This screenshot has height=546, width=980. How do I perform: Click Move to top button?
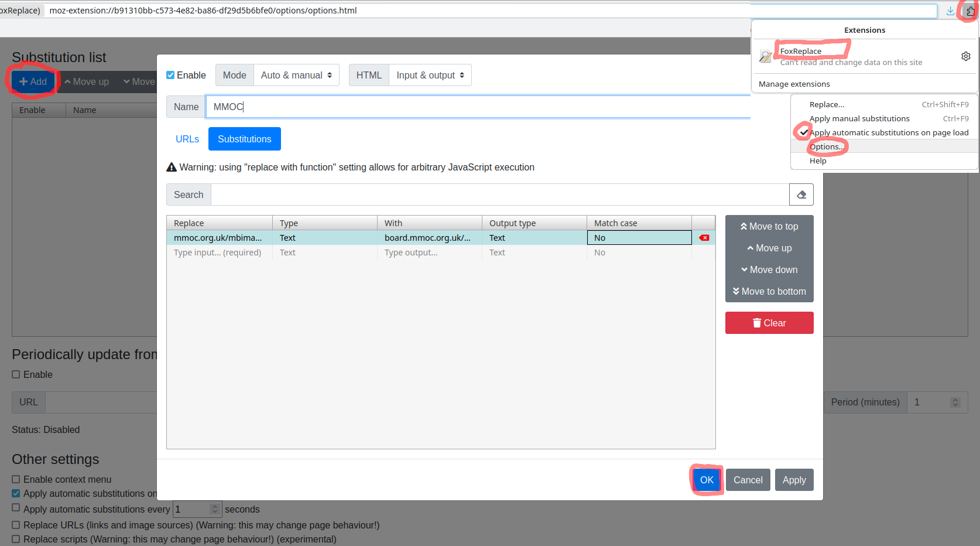(x=769, y=226)
